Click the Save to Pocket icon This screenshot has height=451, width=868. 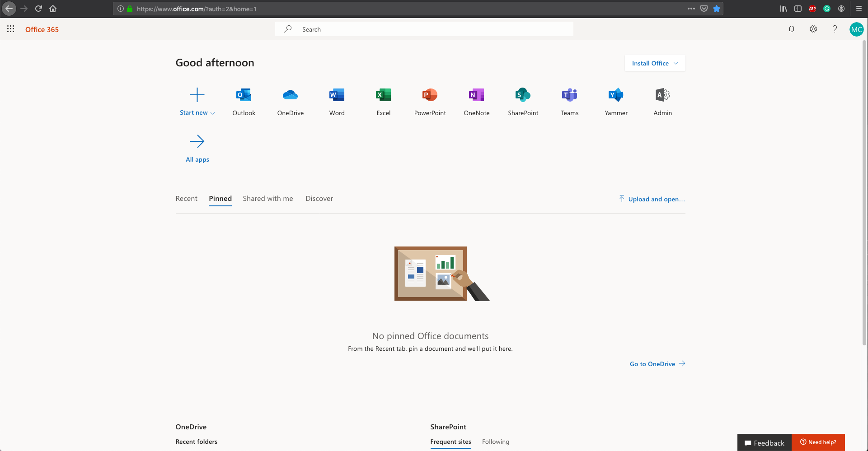pyautogui.click(x=704, y=9)
